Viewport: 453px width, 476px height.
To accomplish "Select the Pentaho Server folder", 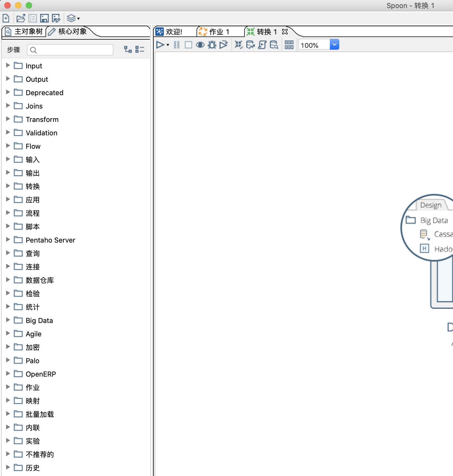I will (50, 240).
